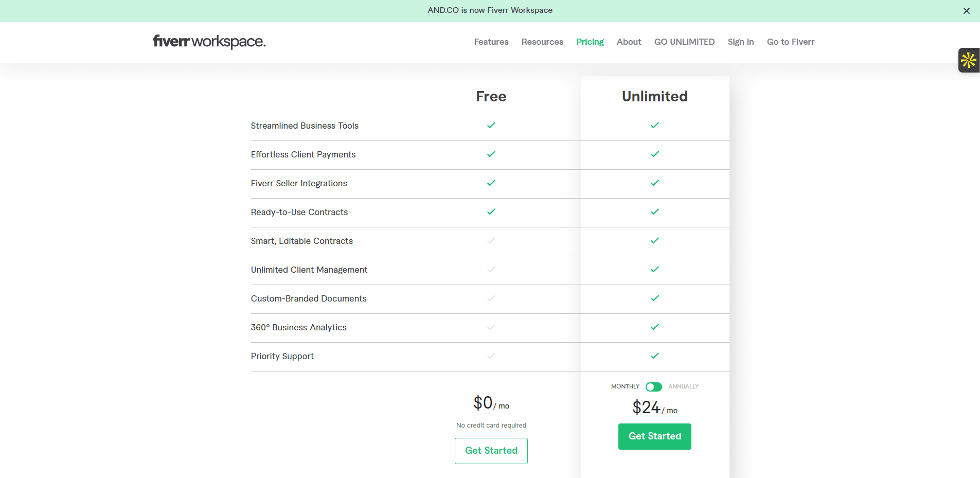Click the greyed Free checkmark for Smart, Editable Contracts

[x=491, y=240]
